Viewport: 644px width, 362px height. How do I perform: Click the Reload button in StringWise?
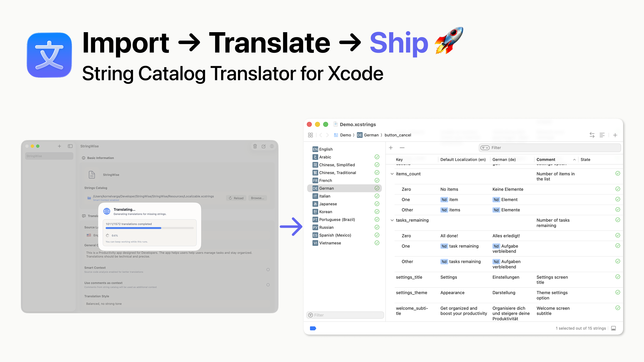click(236, 198)
